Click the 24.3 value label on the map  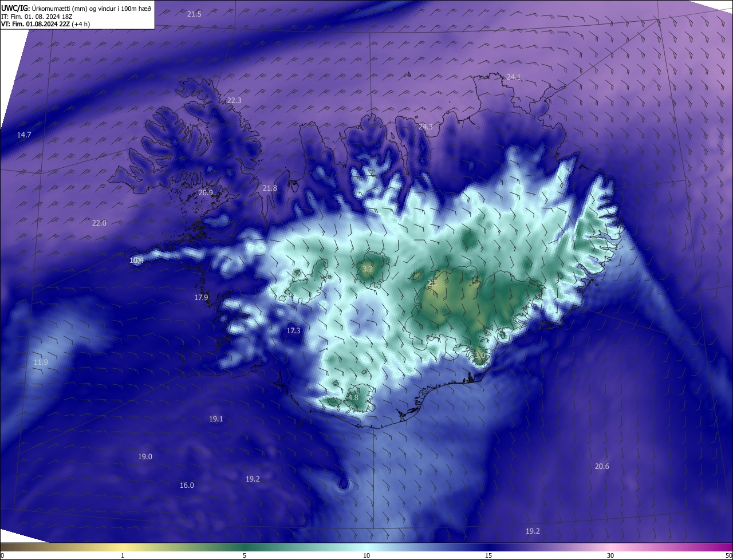point(425,127)
